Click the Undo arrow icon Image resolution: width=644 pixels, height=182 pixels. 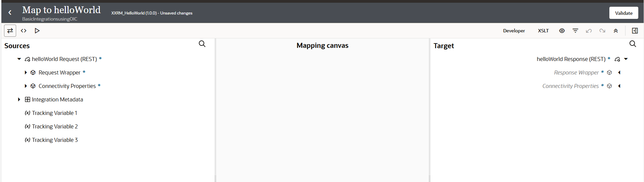coord(589,31)
